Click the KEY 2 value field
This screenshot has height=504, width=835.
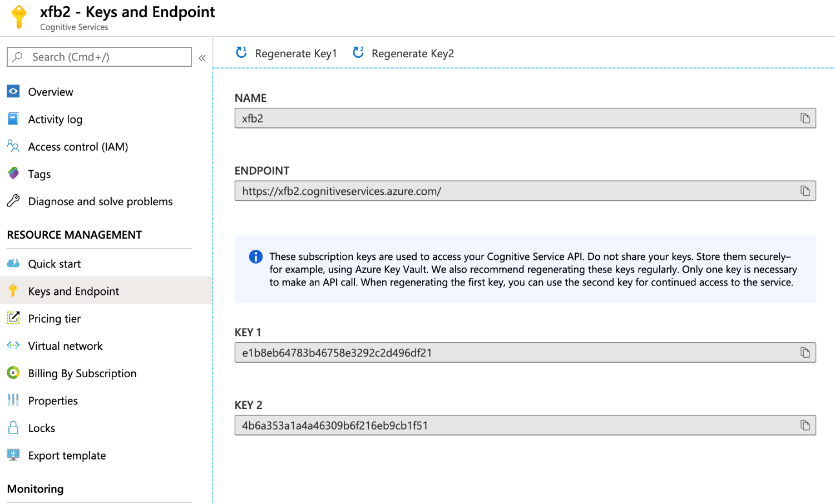click(x=525, y=425)
